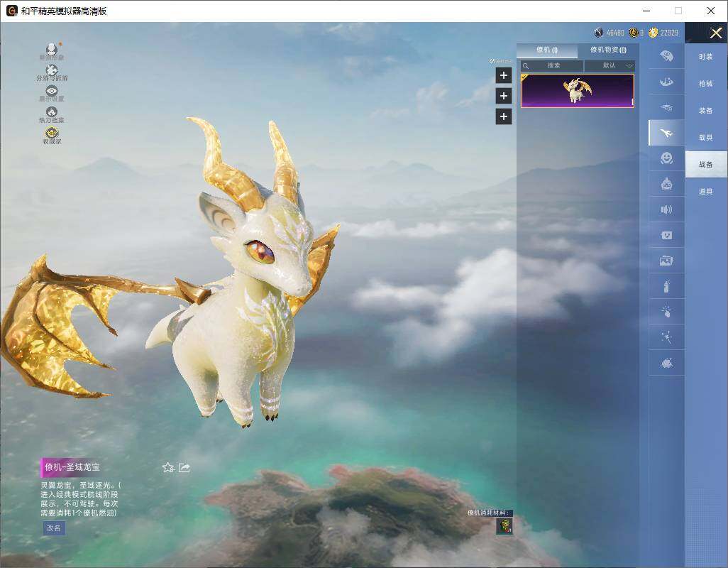Open the 收藏家 collector badge

point(52,133)
